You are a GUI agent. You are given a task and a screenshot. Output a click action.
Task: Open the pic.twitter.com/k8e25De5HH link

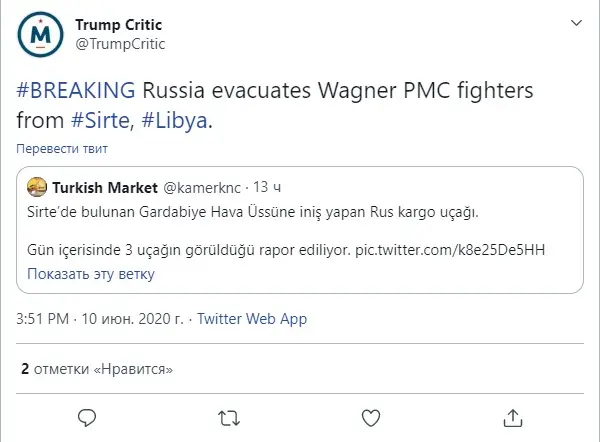click(449, 248)
